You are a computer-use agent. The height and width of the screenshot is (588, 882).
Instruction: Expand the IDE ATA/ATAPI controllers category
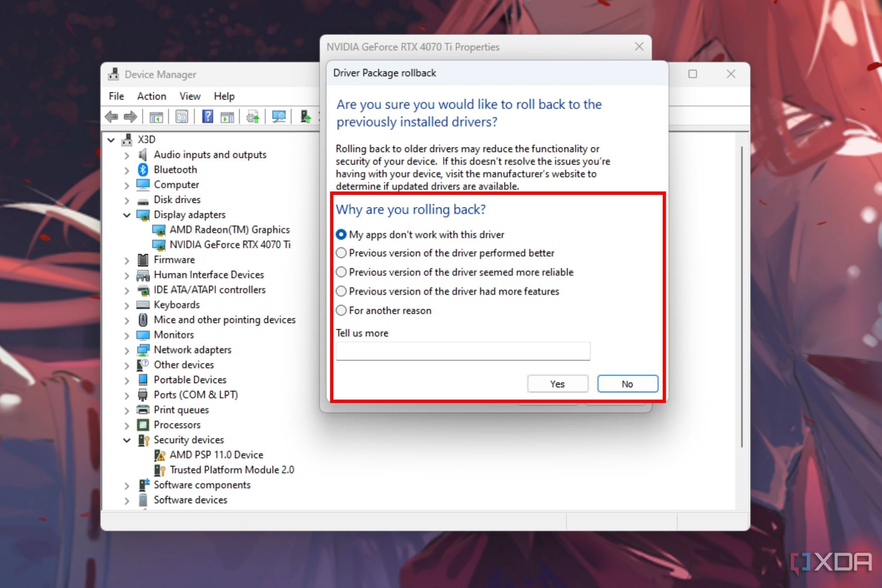pos(127,290)
